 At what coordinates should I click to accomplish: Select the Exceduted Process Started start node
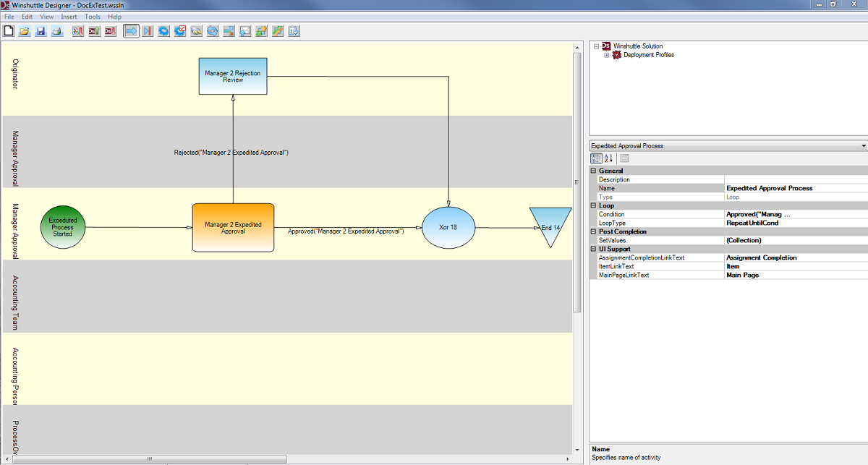pyautogui.click(x=63, y=226)
